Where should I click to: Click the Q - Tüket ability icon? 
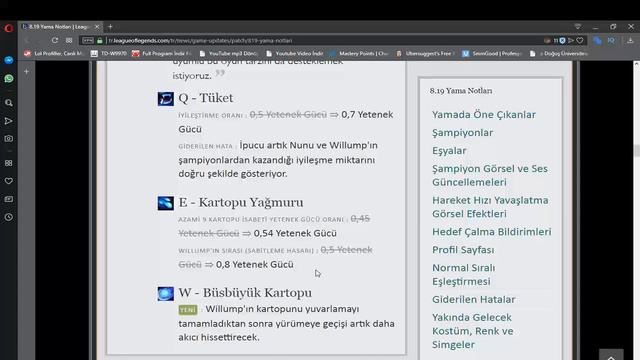point(166,99)
